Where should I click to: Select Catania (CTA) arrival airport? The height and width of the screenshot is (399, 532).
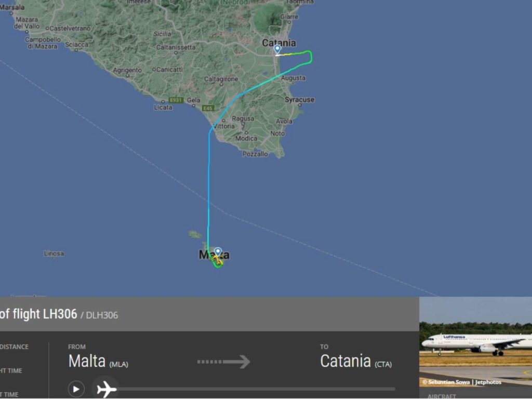[x=356, y=362]
